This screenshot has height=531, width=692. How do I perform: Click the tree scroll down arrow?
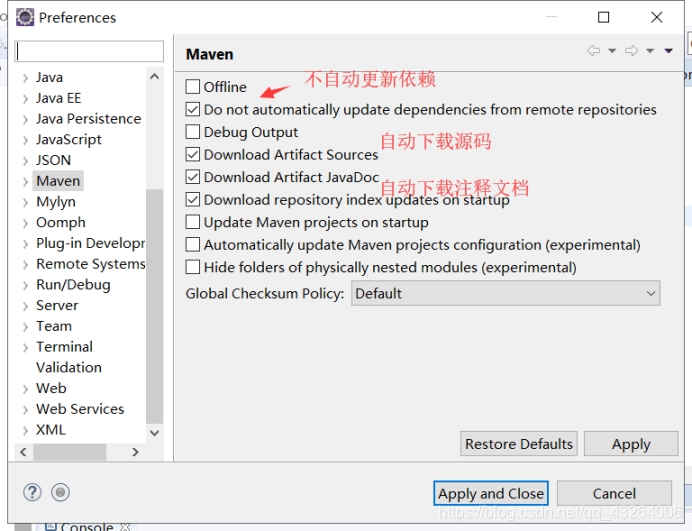coord(154,433)
